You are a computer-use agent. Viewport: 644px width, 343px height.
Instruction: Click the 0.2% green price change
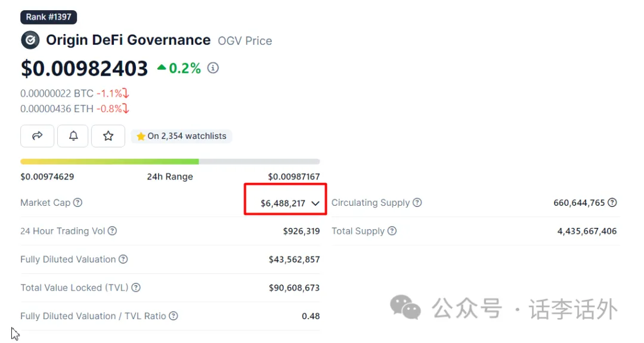[x=179, y=68]
